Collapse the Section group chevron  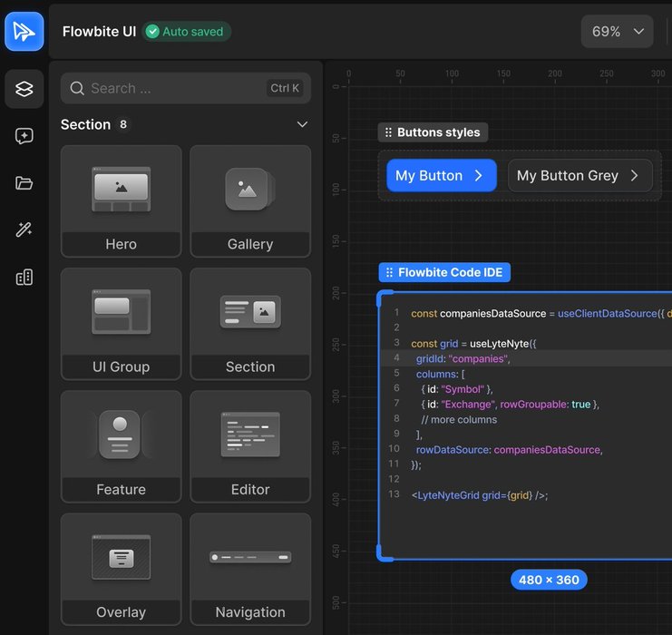pyautogui.click(x=302, y=124)
